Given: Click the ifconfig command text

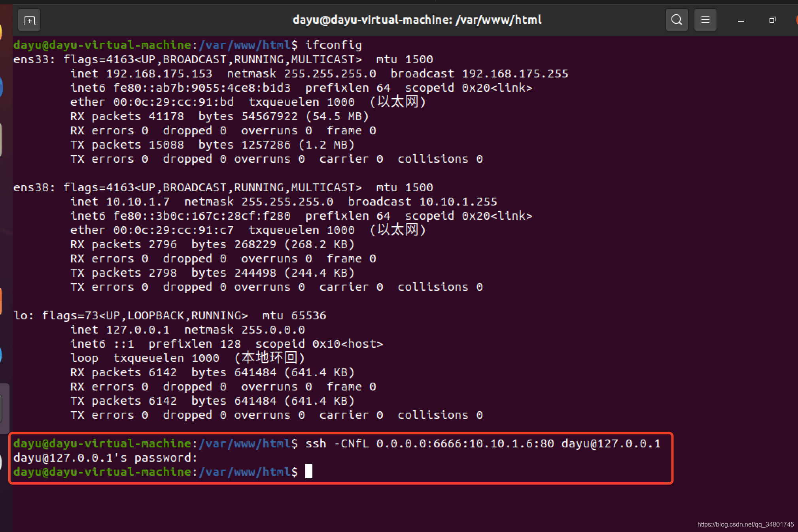Looking at the screenshot, I should pos(333,45).
